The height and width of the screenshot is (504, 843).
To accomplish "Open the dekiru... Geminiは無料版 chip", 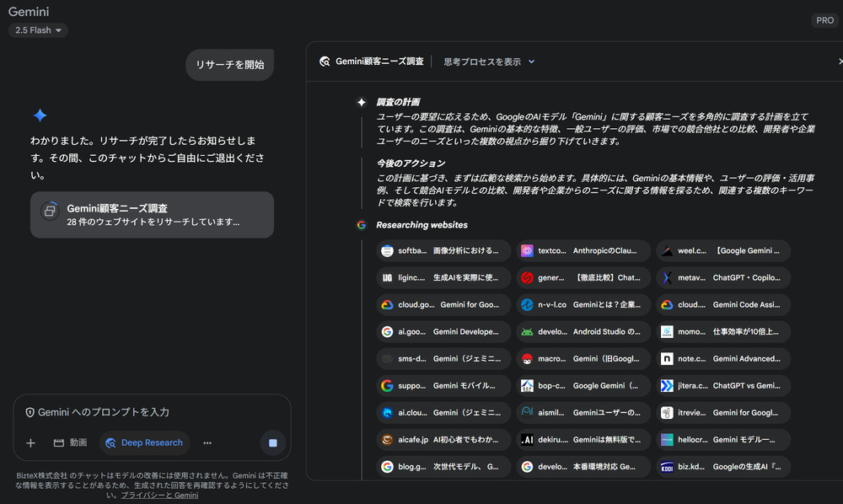I will click(x=583, y=439).
